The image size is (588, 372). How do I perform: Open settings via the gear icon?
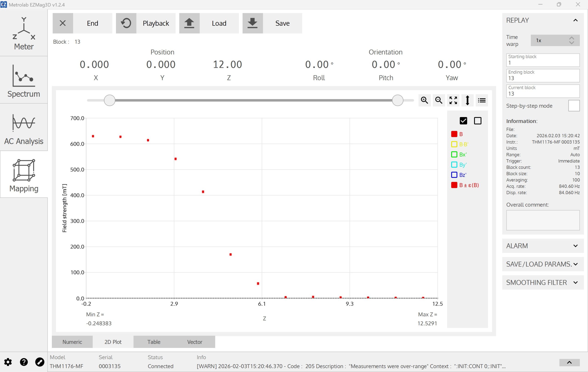pos(8,362)
